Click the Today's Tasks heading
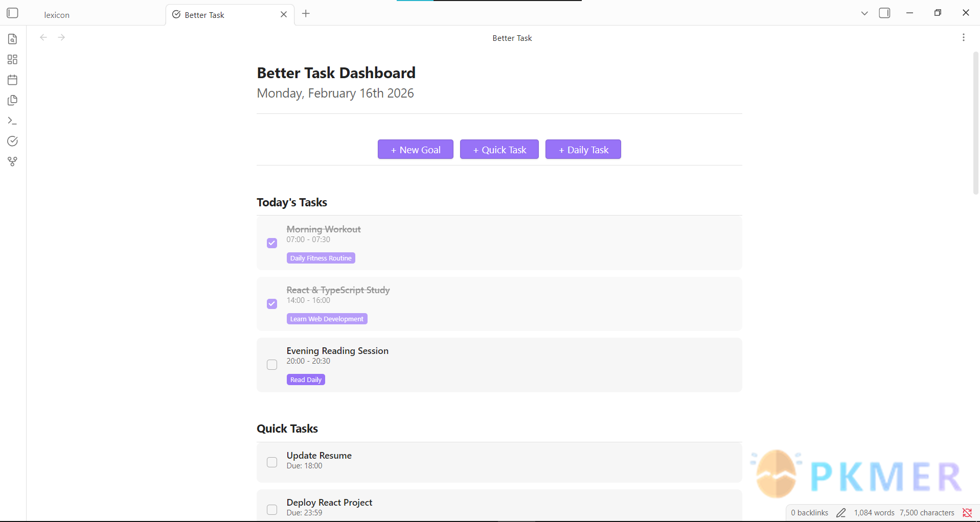This screenshot has width=980, height=522. [x=292, y=202]
